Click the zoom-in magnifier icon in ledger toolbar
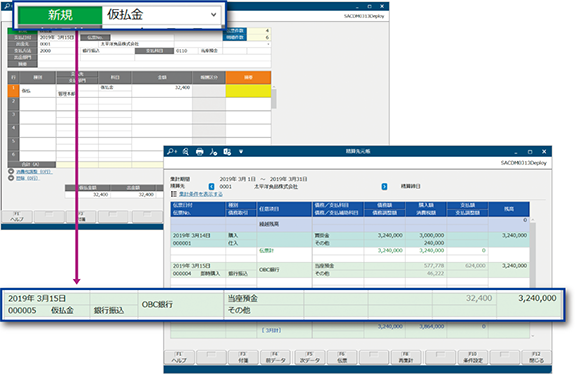The width and height of the screenshot is (575, 374). [172, 151]
